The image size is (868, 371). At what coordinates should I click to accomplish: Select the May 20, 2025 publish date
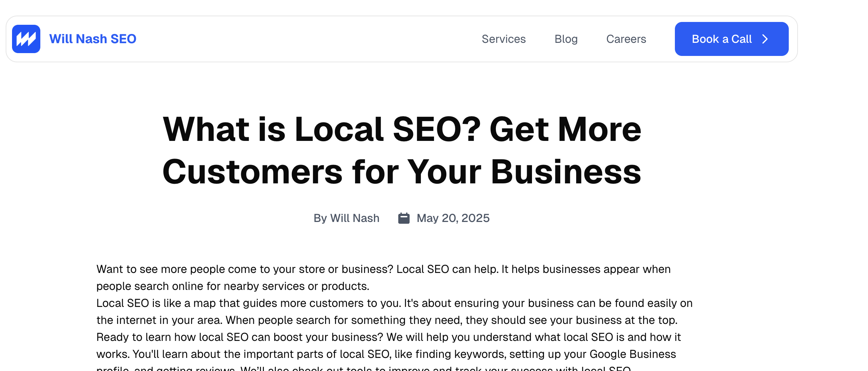coord(453,218)
